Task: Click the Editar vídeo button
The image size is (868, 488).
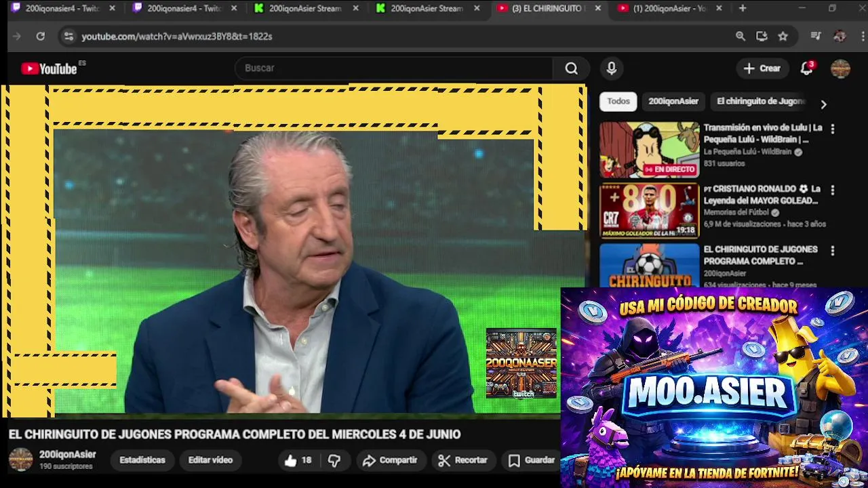Action: 210,460
